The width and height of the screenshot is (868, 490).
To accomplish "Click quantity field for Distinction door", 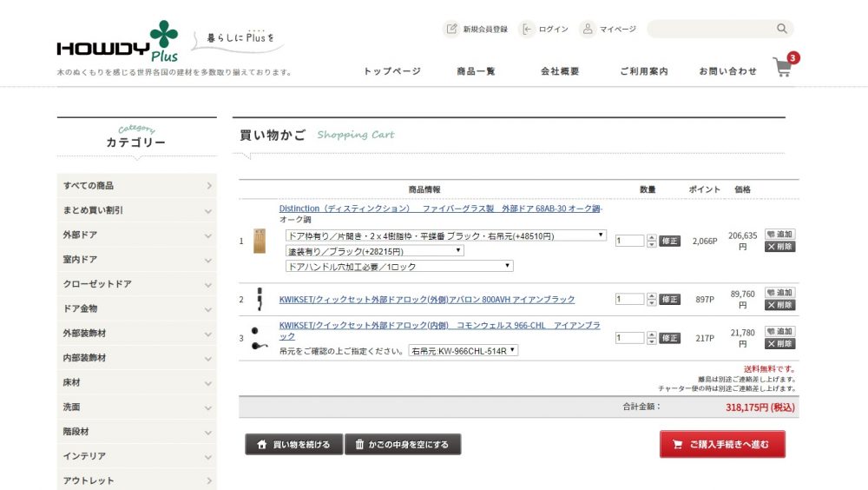I will 629,241.
